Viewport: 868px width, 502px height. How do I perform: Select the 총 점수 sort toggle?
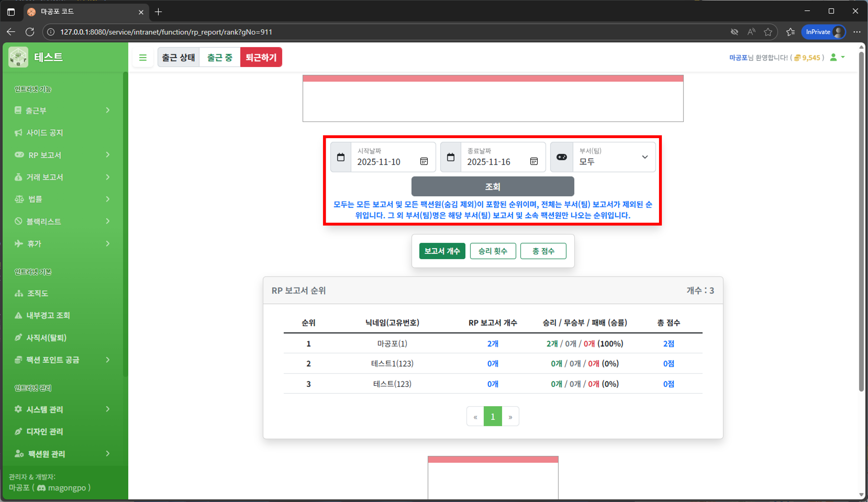click(543, 251)
